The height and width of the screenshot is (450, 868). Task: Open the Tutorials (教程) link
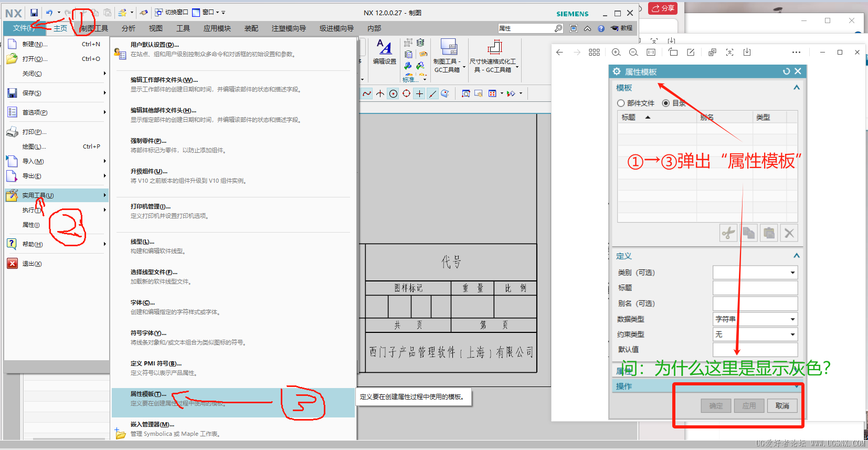[622, 28]
